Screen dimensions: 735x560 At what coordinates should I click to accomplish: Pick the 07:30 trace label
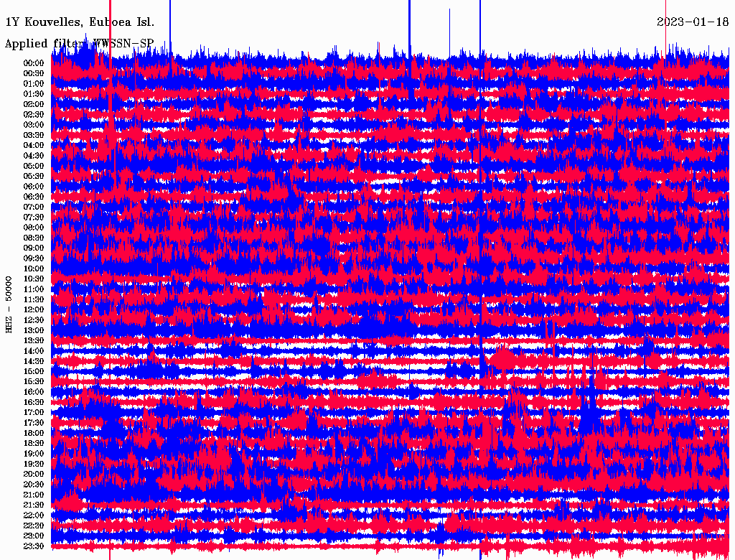coord(34,218)
